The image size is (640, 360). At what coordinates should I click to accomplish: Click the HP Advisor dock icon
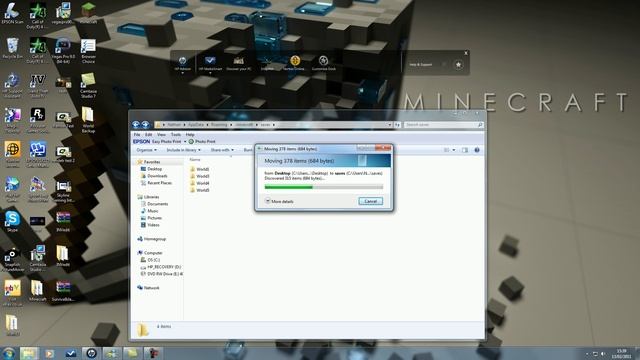(182, 63)
